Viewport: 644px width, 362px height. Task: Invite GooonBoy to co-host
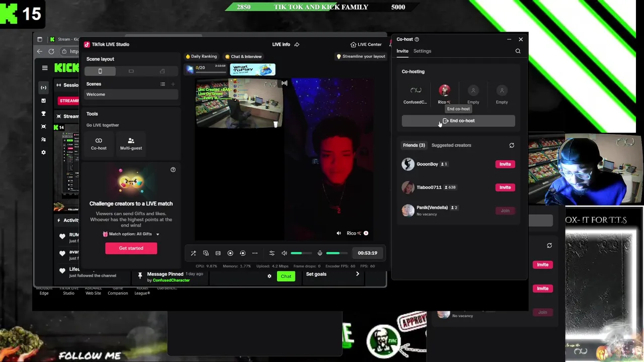pos(505,164)
